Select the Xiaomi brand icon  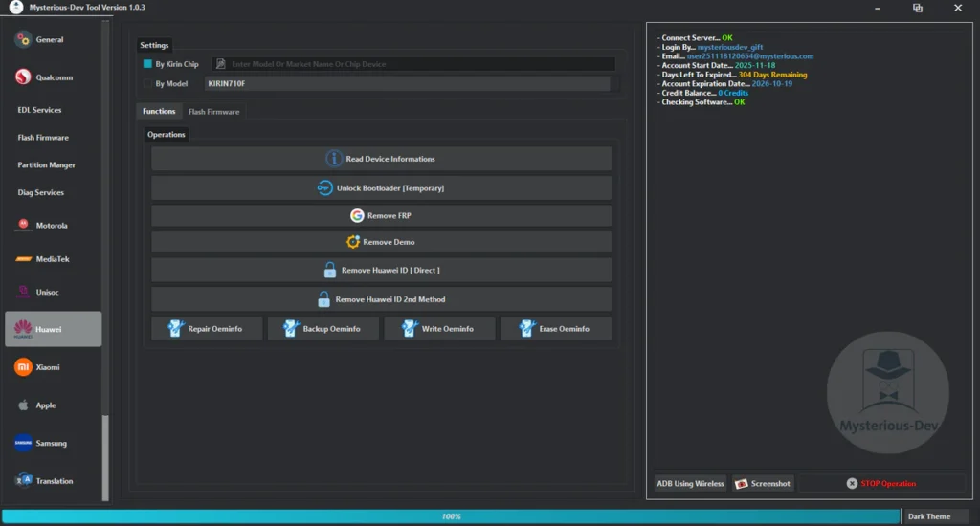coord(23,367)
